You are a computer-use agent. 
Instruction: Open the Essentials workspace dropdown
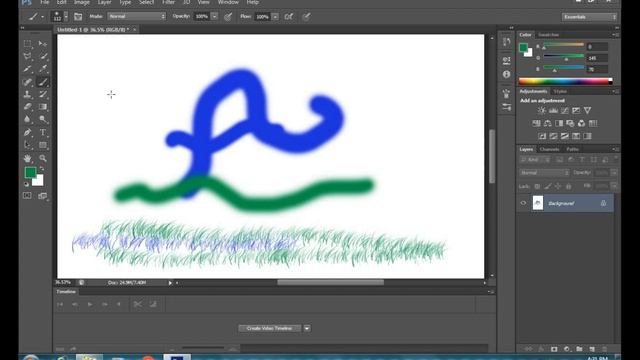[589, 17]
